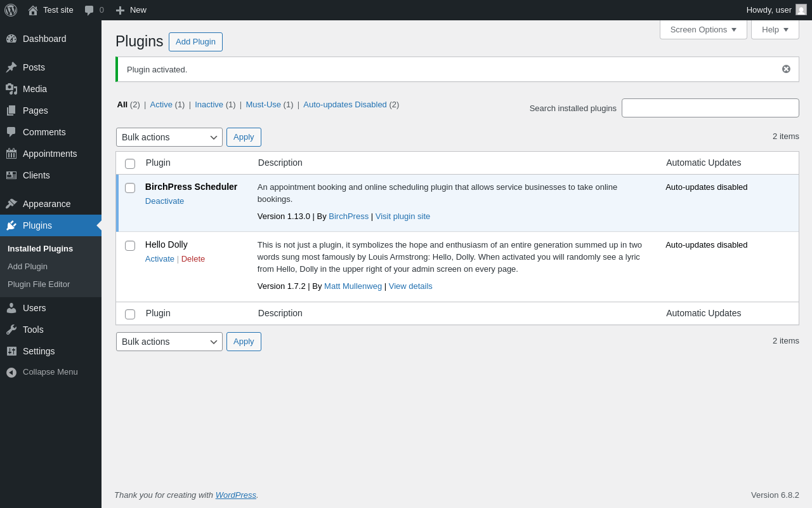The width and height of the screenshot is (812, 508).
Task: Filter plugins by Active
Action: [161, 105]
